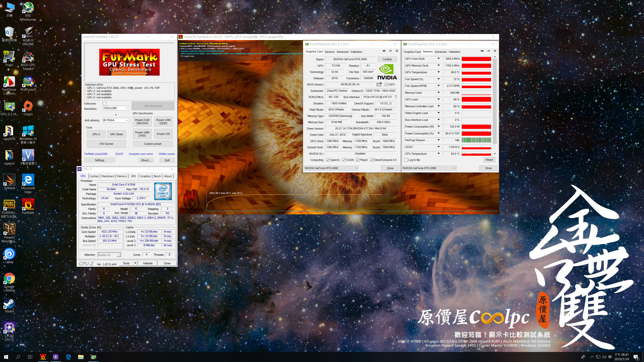Open CPUID CPU-Z desktop icon

[9, 331]
